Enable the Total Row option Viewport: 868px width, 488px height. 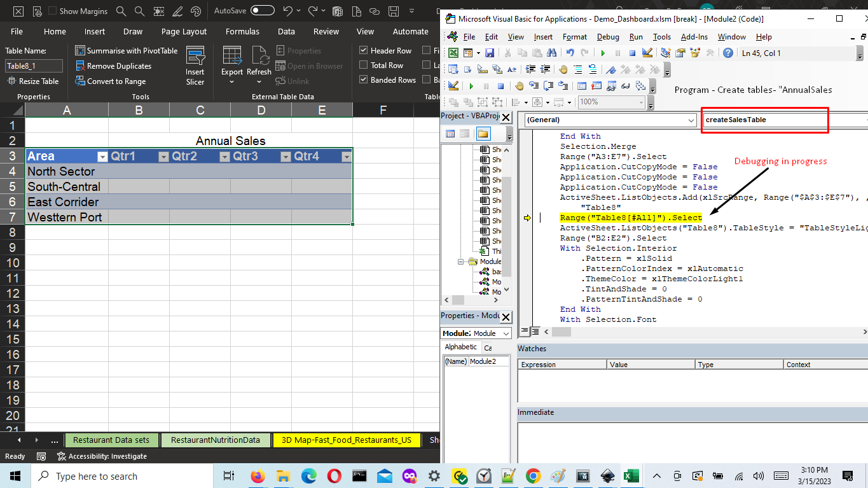364,64
